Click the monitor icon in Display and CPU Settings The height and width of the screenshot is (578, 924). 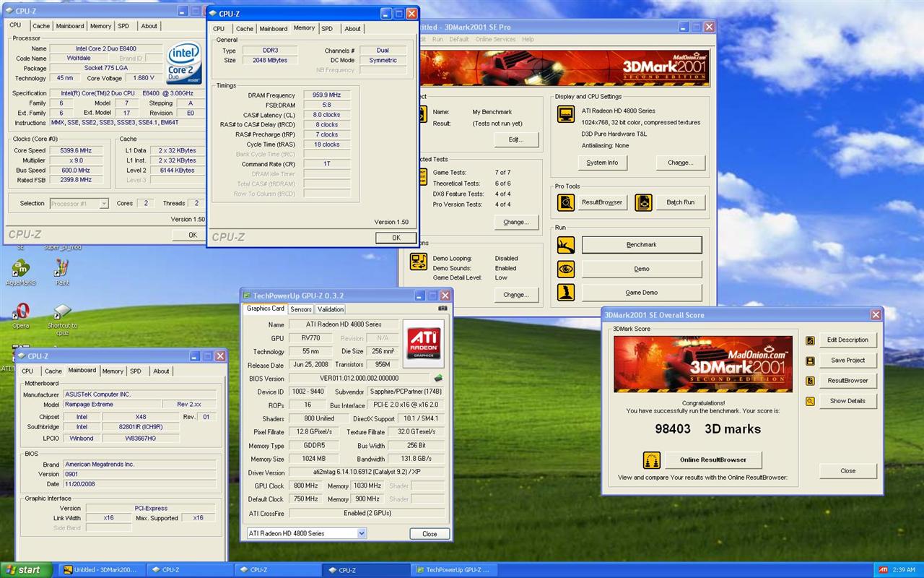(x=565, y=114)
